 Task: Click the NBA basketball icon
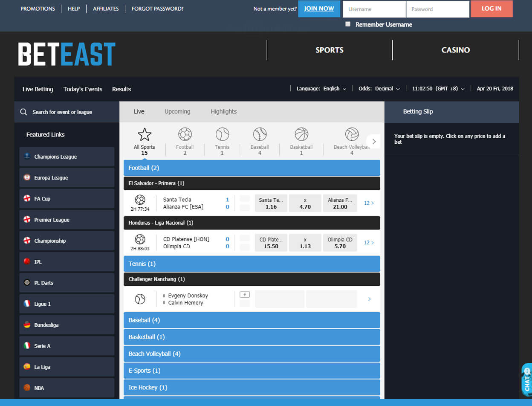click(x=27, y=388)
